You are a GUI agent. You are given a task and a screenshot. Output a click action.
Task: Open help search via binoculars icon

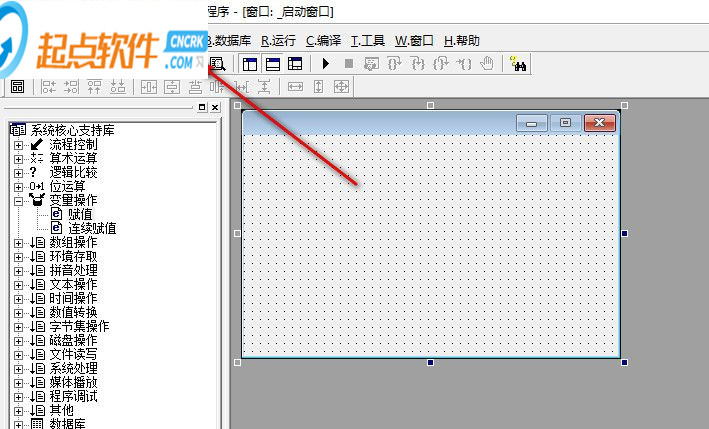518,64
